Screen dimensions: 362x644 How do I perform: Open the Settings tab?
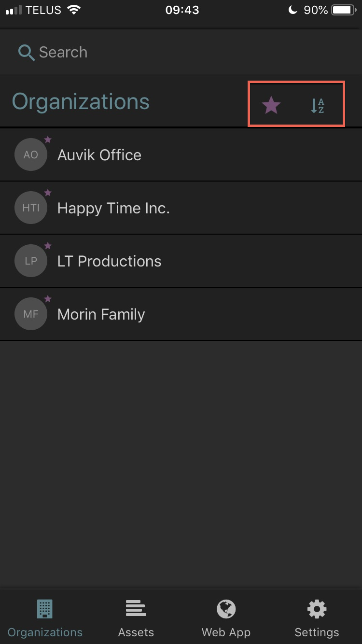click(x=317, y=618)
